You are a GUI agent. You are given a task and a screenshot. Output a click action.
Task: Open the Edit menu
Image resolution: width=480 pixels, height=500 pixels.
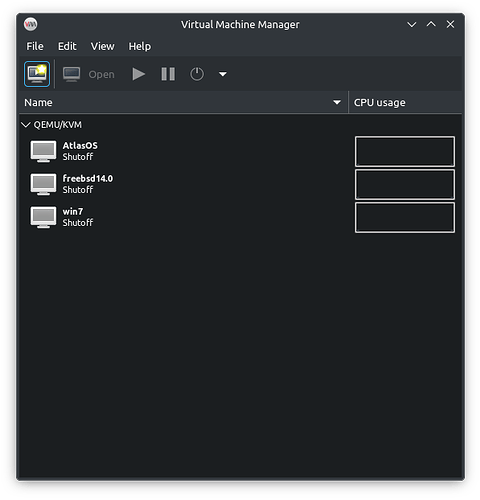coord(67,46)
